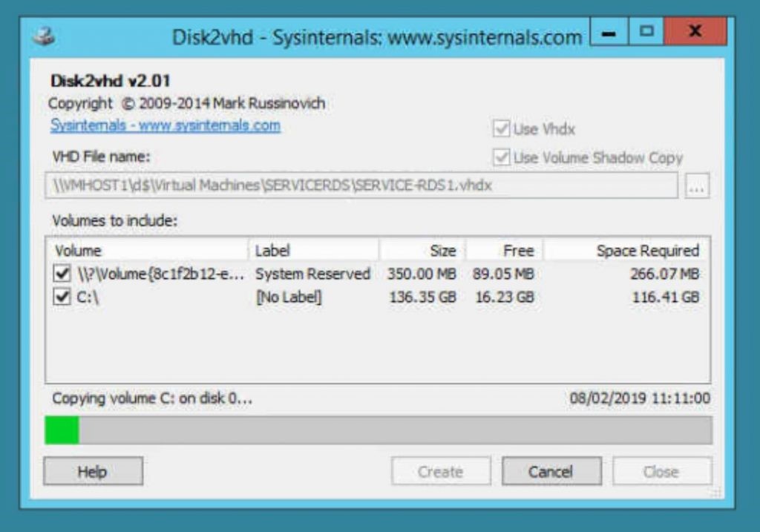Image resolution: width=760 pixels, height=532 pixels.
Task: Close the Disk2vhd window with X
Action: point(695,32)
